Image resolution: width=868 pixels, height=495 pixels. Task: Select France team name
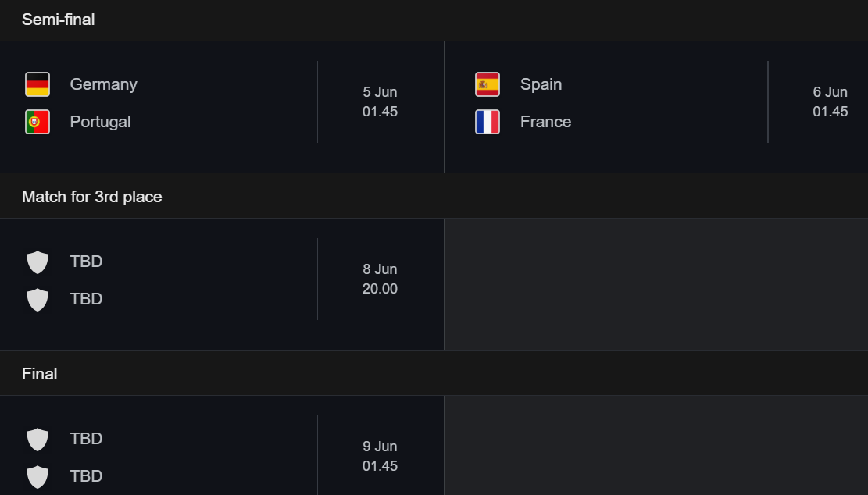click(x=546, y=123)
